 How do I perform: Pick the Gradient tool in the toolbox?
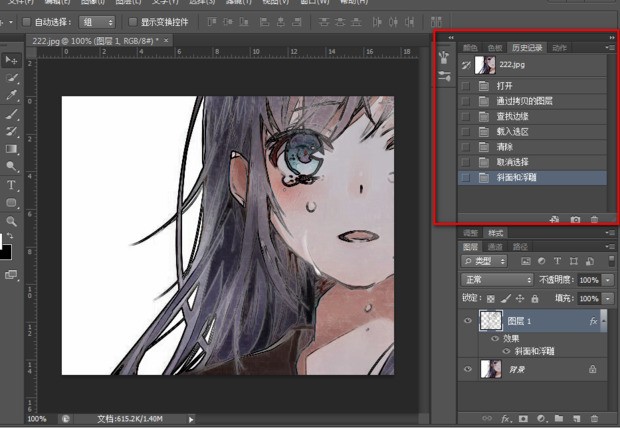point(12,150)
